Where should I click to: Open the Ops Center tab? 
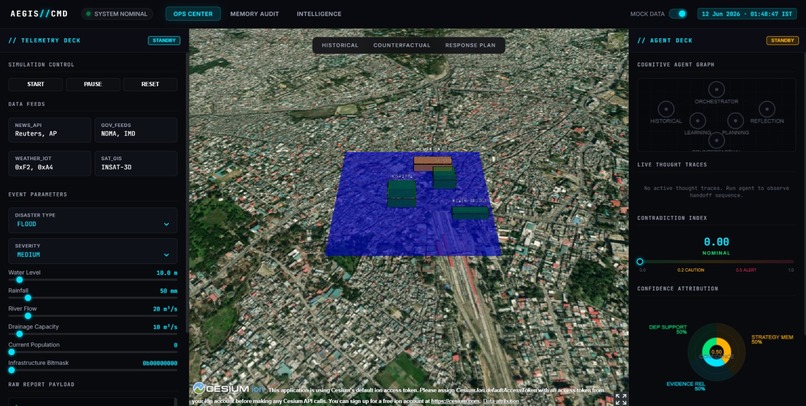pos(193,14)
